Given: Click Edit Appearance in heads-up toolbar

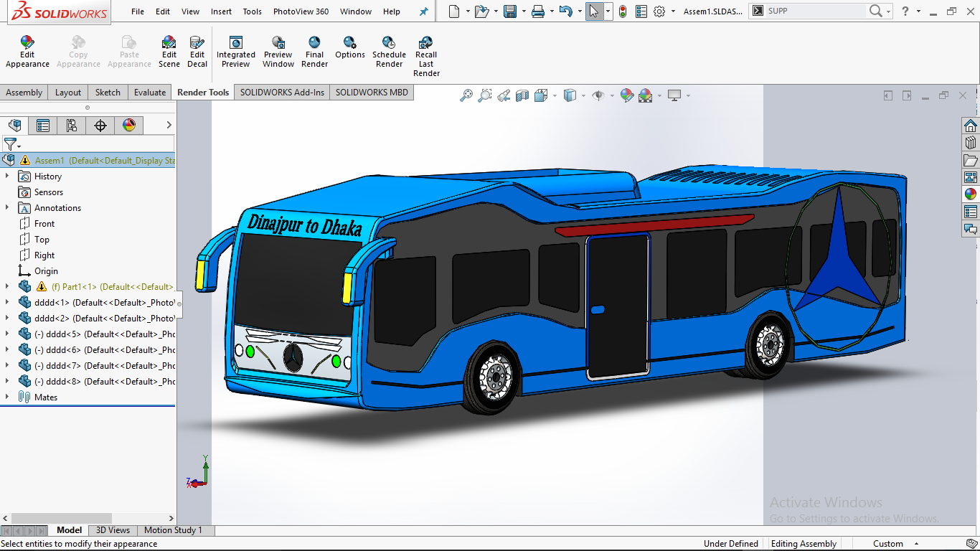Looking at the screenshot, I should 626,95.
